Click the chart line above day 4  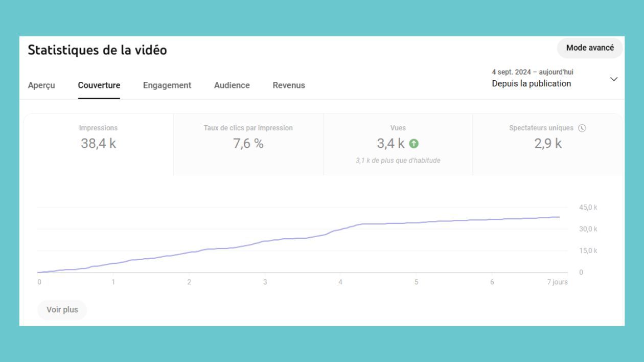(340, 230)
